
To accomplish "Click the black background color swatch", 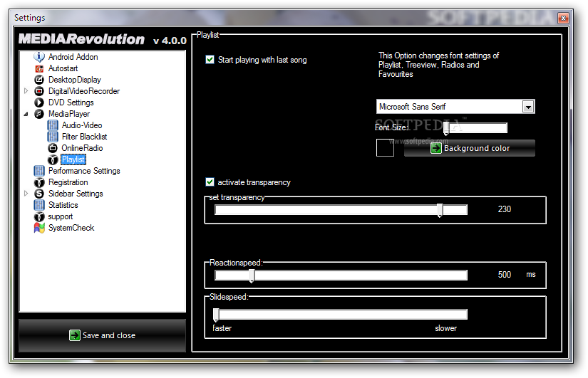I will (385, 147).
